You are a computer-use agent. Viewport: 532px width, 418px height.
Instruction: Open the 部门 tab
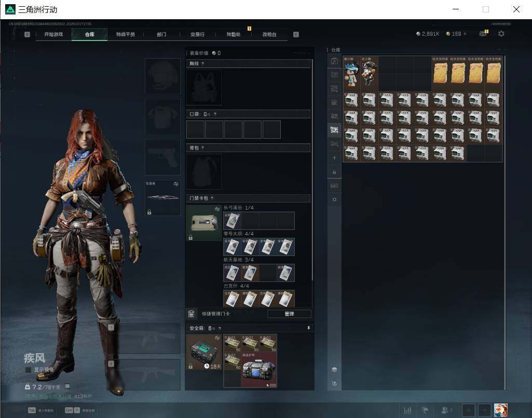point(161,34)
